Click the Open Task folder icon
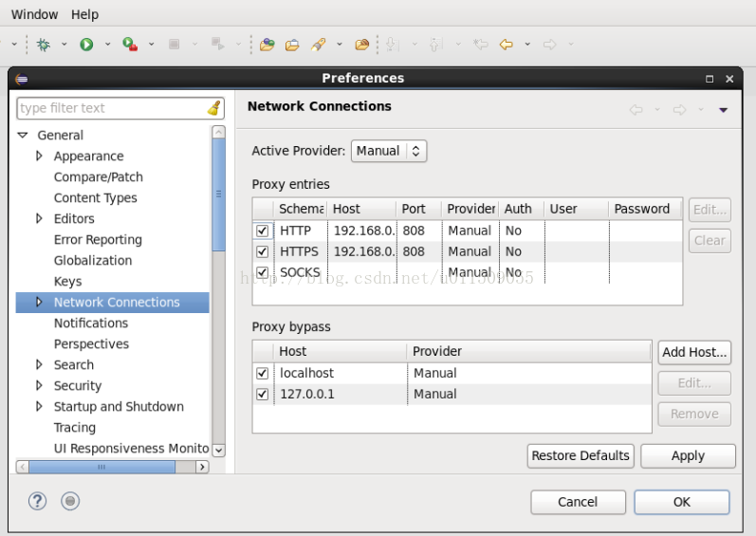The image size is (756, 536). [361, 45]
